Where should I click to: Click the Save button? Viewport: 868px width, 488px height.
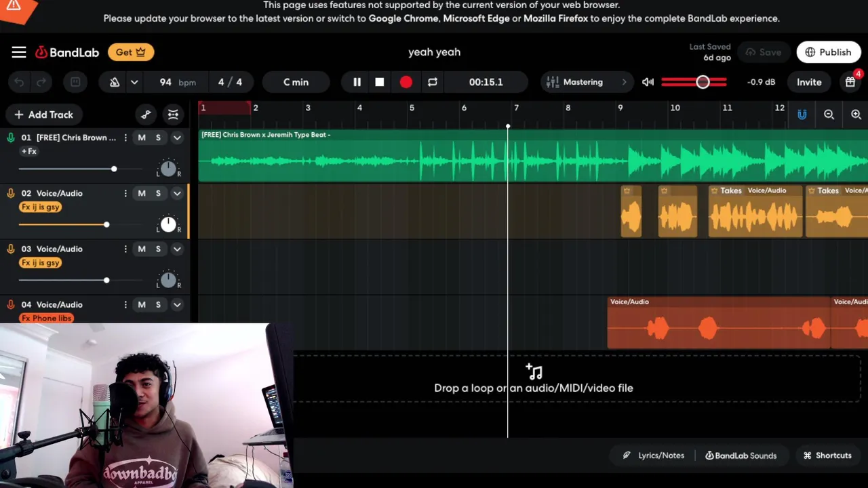[763, 52]
